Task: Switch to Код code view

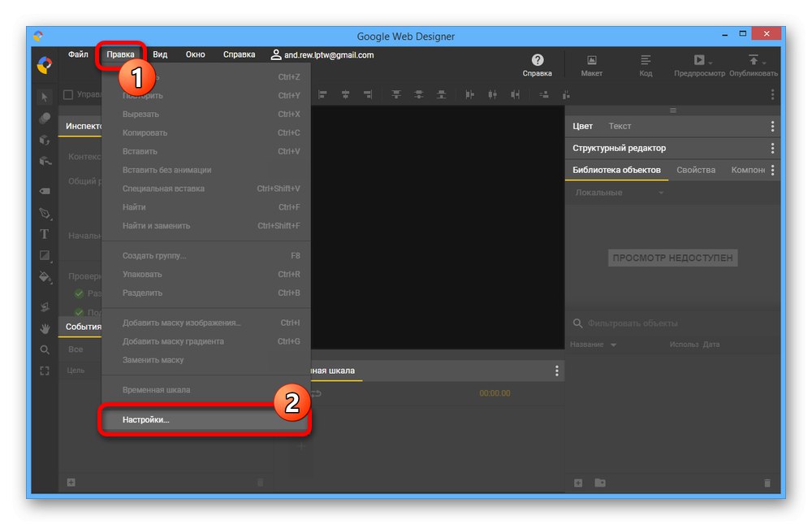Action: (x=646, y=65)
